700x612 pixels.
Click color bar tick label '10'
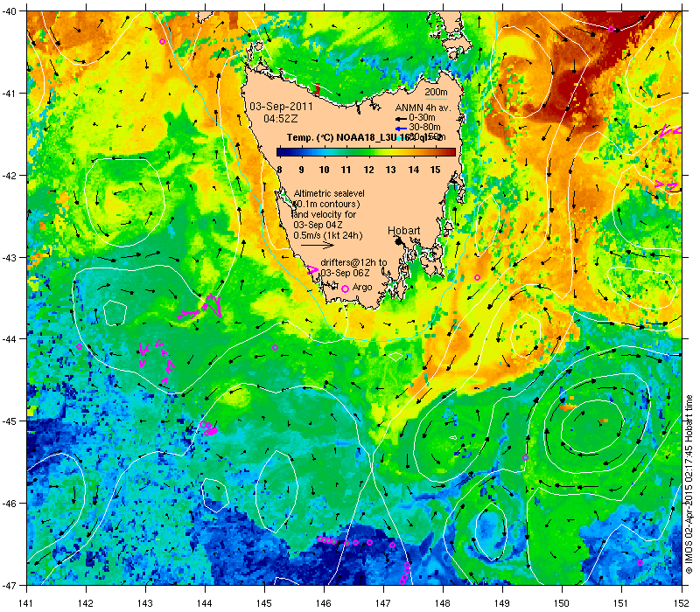[324, 170]
